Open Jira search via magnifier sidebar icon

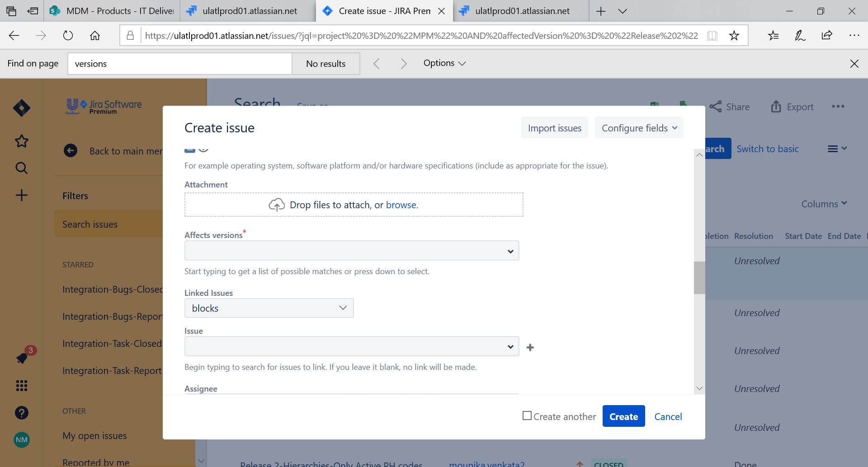[21, 168]
